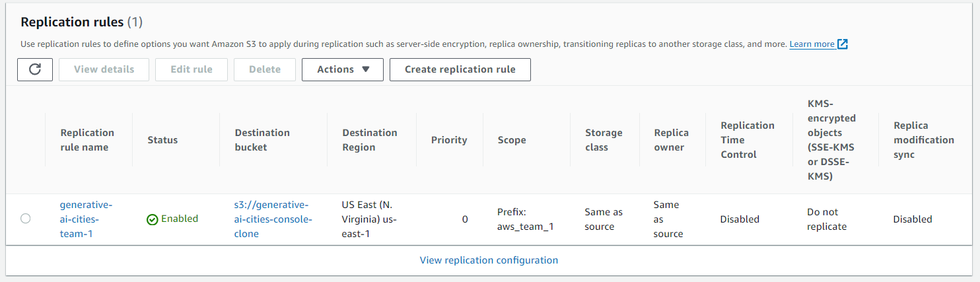Open the Actions dropdown menu

(342, 69)
